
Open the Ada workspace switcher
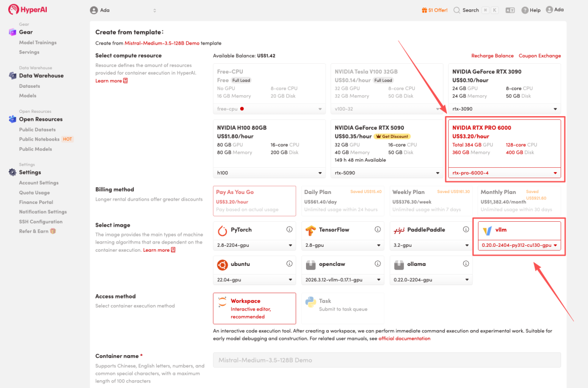[x=124, y=10]
